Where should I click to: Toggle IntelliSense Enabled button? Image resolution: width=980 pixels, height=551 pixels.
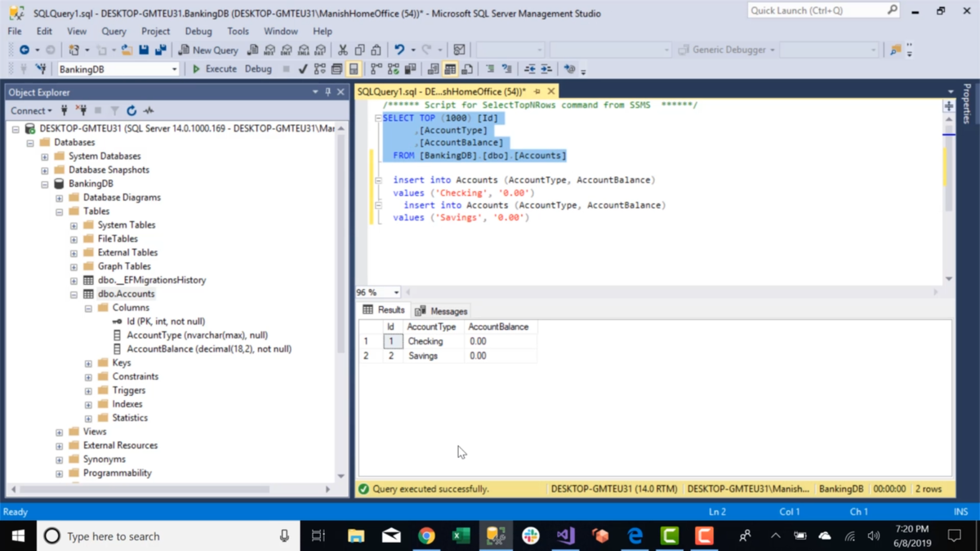pos(354,69)
